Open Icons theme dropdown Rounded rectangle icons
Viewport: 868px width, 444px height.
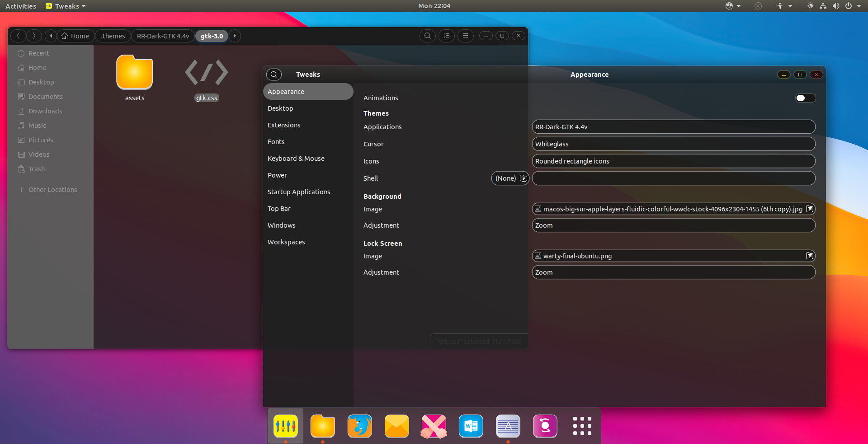[x=674, y=161]
